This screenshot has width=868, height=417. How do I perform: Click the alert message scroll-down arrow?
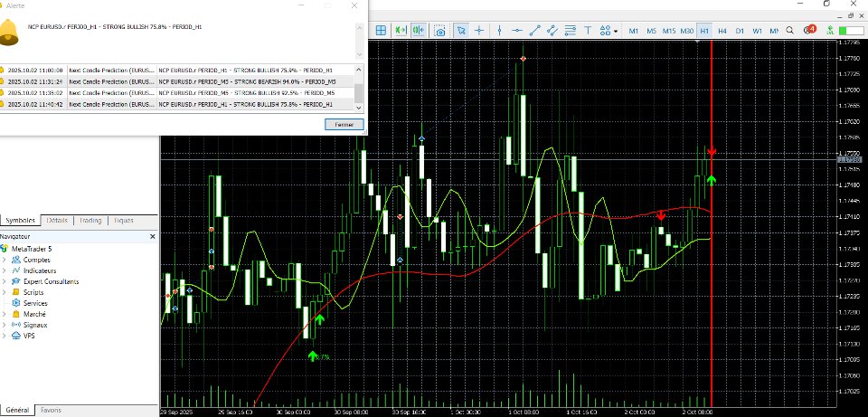tap(359, 54)
